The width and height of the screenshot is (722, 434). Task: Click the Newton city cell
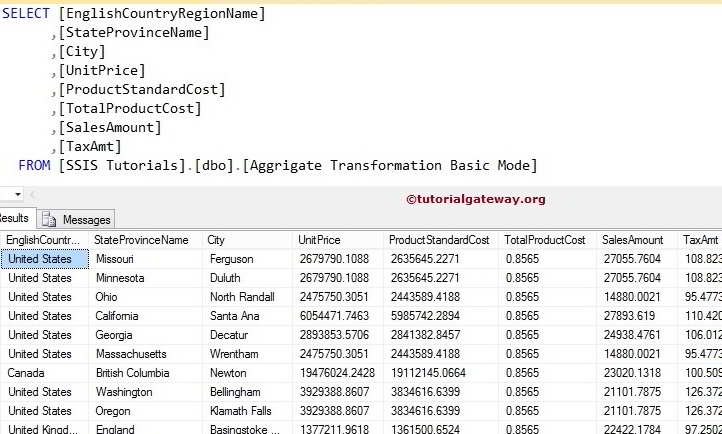pyautogui.click(x=247, y=373)
